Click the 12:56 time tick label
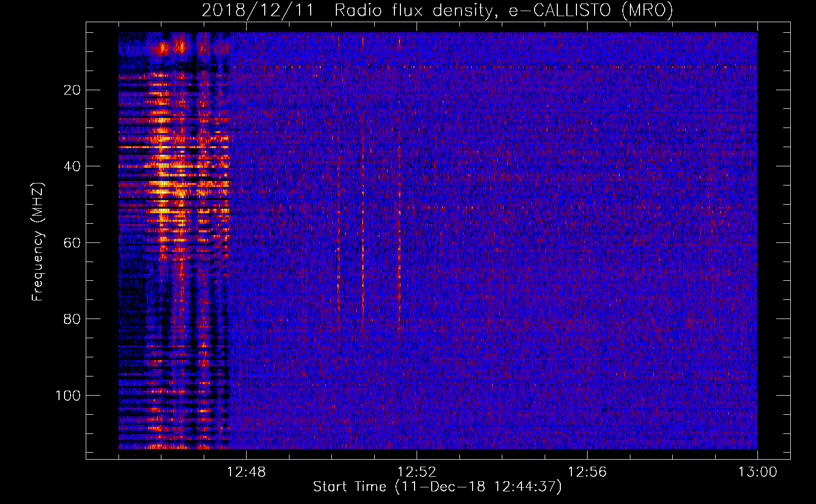The image size is (816, 504). (587, 472)
